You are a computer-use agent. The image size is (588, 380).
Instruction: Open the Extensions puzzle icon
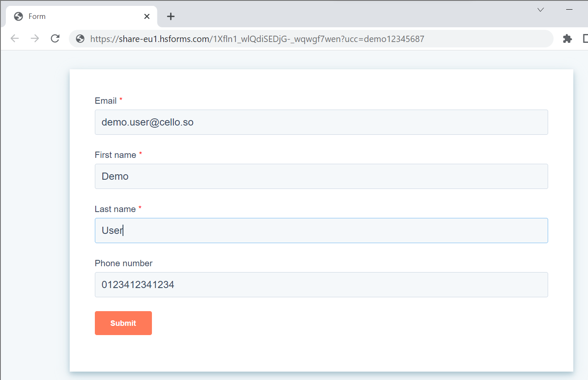567,39
